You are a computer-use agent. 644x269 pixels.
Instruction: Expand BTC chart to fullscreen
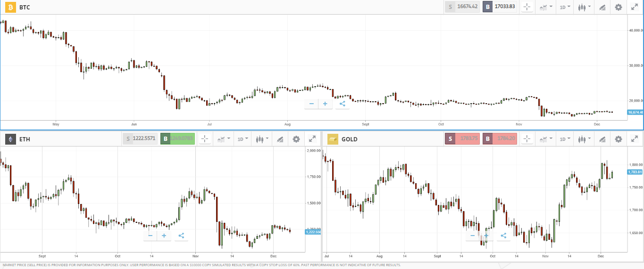click(635, 7)
